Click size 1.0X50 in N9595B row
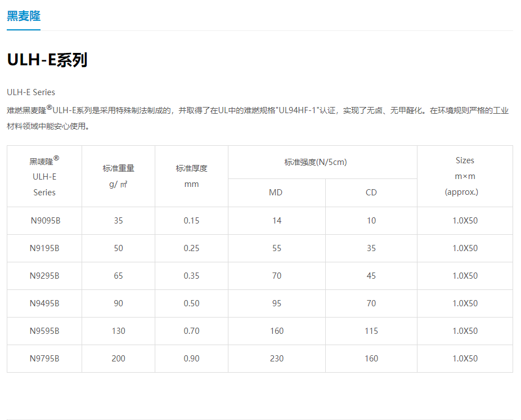This screenshot has height=420, width=521. pyautogui.click(x=465, y=331)
